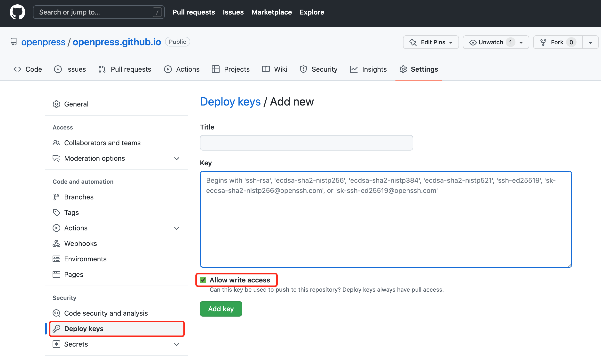Click the comment icon for Moderation options
Image resolution: width=601 pixels, height=364 pixels.
(56, 158)
